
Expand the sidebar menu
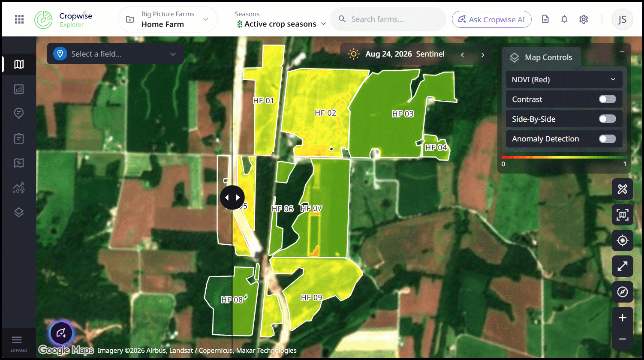(x=19, y=344)
